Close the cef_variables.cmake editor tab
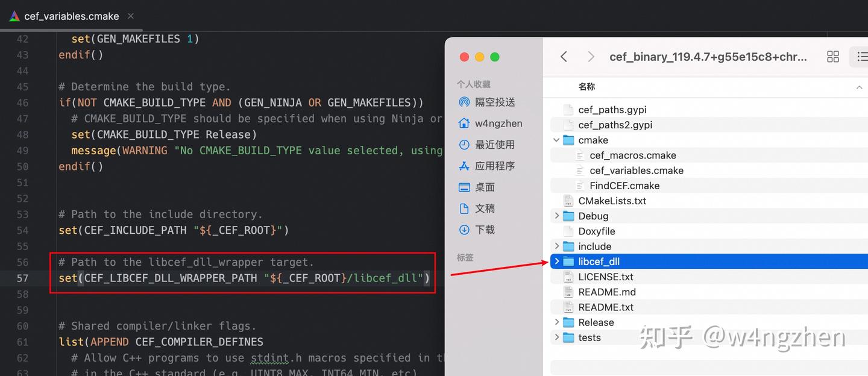Screen dimensions: 868x376 click(130, 16)
